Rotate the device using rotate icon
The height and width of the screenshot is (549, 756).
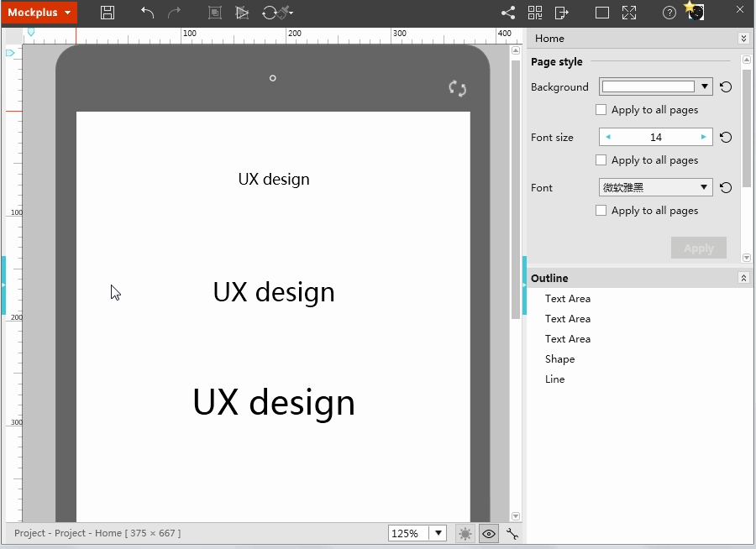coord(457,89)
